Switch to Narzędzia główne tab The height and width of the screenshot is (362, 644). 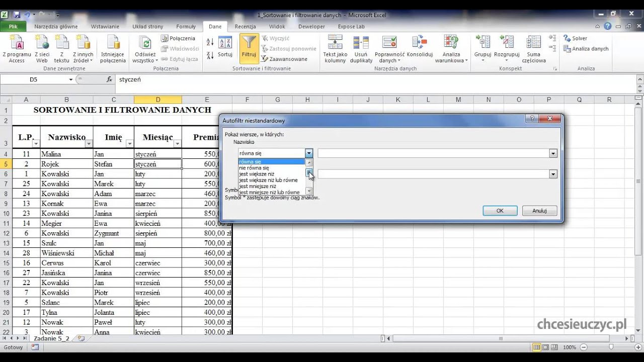point(56,27)
